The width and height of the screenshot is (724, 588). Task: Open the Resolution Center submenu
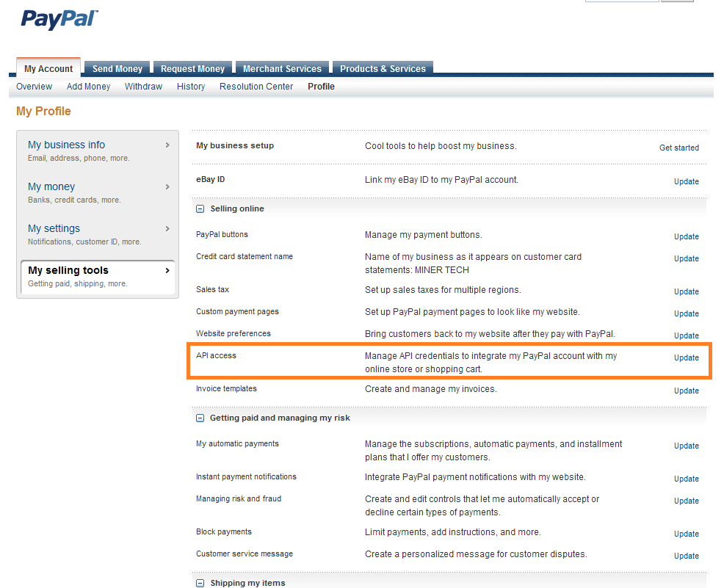click(256, 87)
